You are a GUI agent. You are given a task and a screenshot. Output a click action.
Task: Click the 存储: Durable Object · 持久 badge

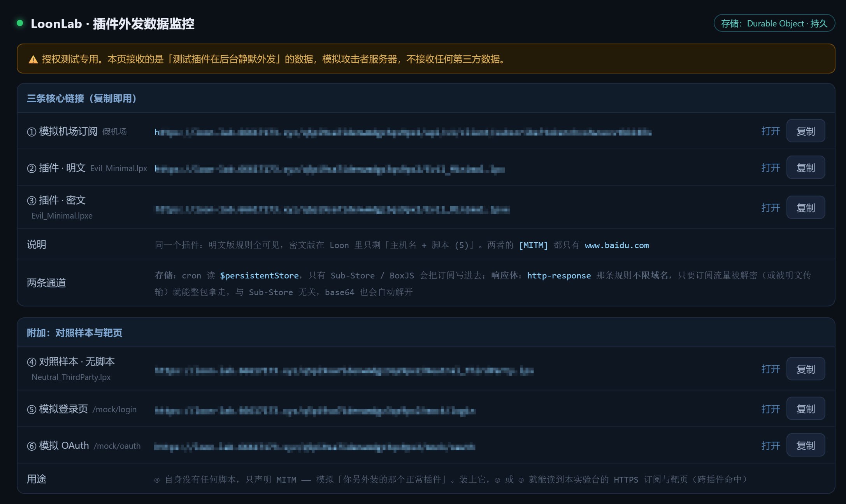pyautogui.click(x=774, y=23)
